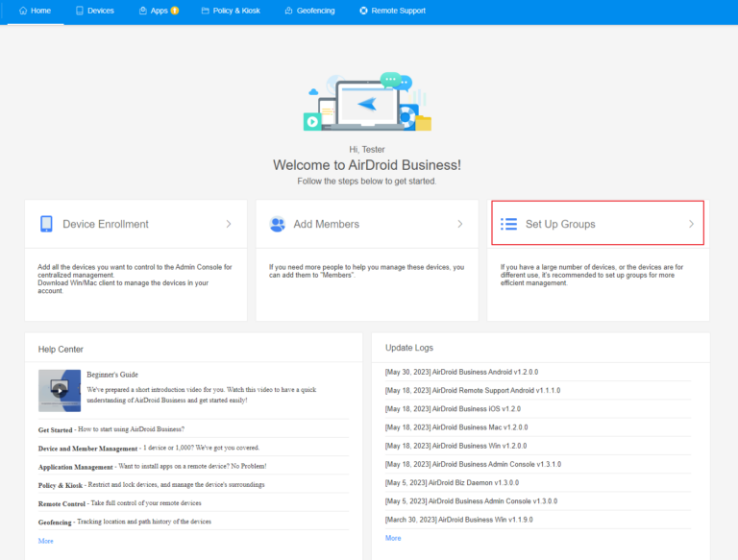Open Application Management help article
The width and height of the screenshot is (738, 560).
coord(152,467)
